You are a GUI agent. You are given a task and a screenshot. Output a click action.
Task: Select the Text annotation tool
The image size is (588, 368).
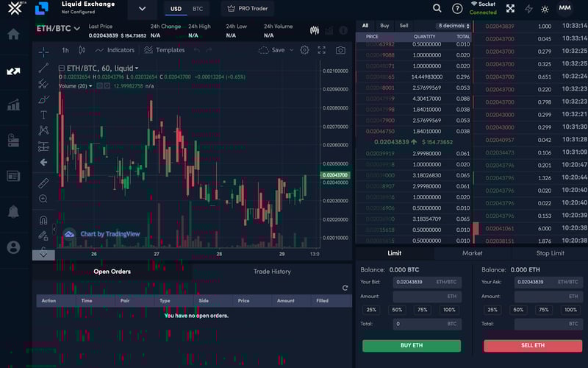pos(43,115)
